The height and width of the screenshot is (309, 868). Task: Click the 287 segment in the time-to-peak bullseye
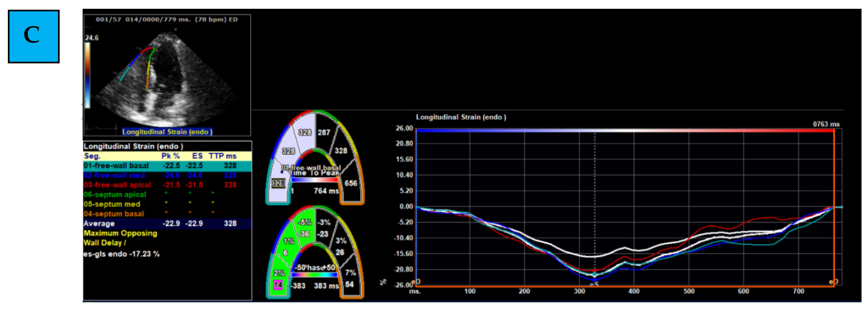tap(324, 133)
